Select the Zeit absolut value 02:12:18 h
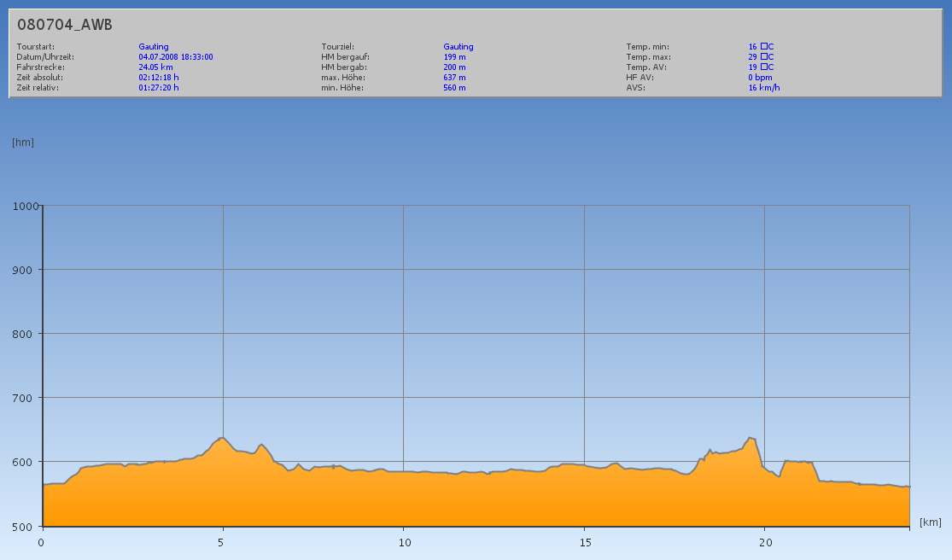The width and height of the screenshot is (952, 560). (x=159, y=78)
